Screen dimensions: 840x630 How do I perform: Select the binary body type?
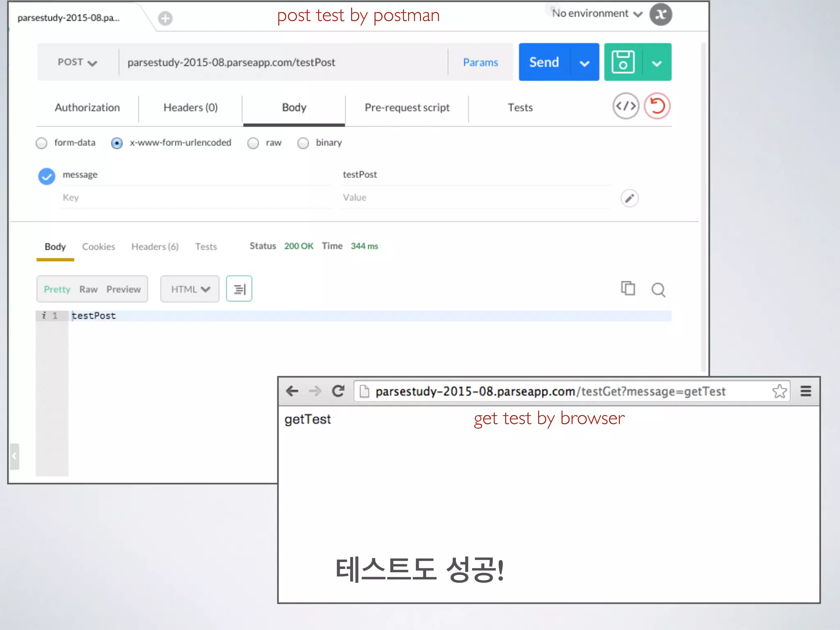(x=303, y=143)
